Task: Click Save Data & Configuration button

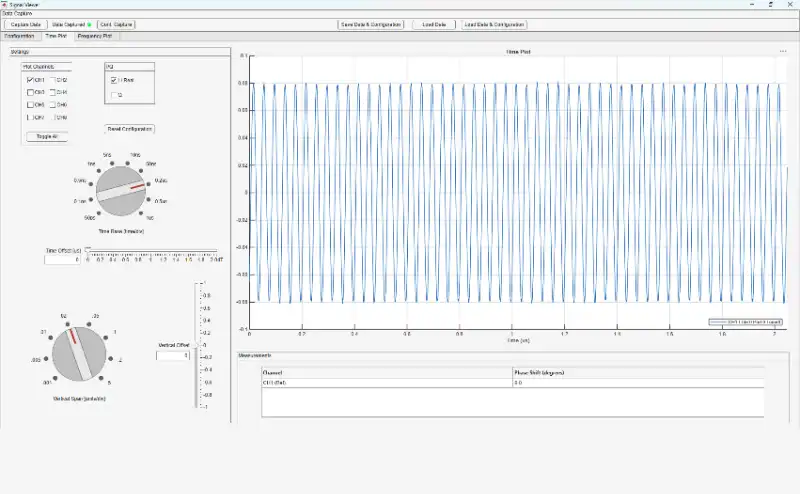Action: coord(370,24)
